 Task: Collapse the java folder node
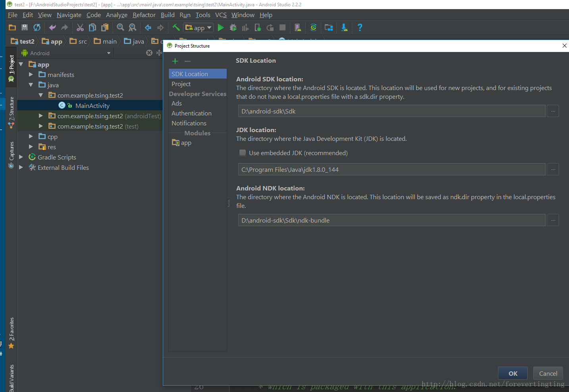tap(31, 85)
